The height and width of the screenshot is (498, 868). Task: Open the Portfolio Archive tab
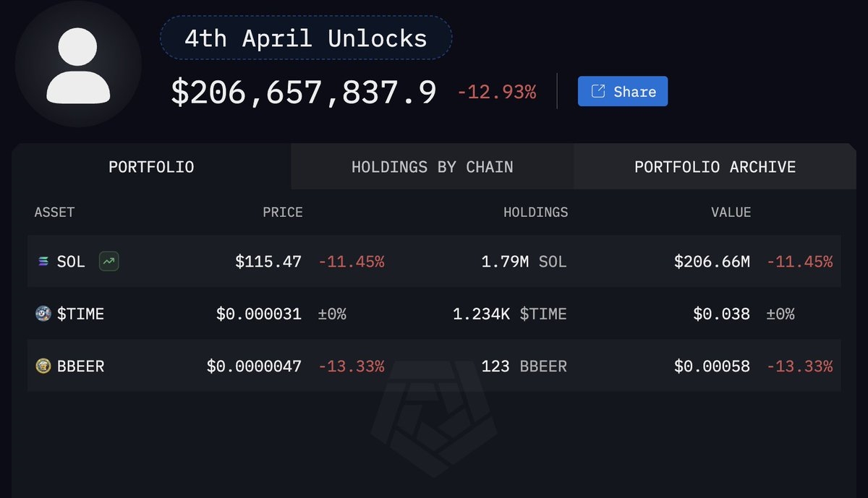[x=715, y=167]
